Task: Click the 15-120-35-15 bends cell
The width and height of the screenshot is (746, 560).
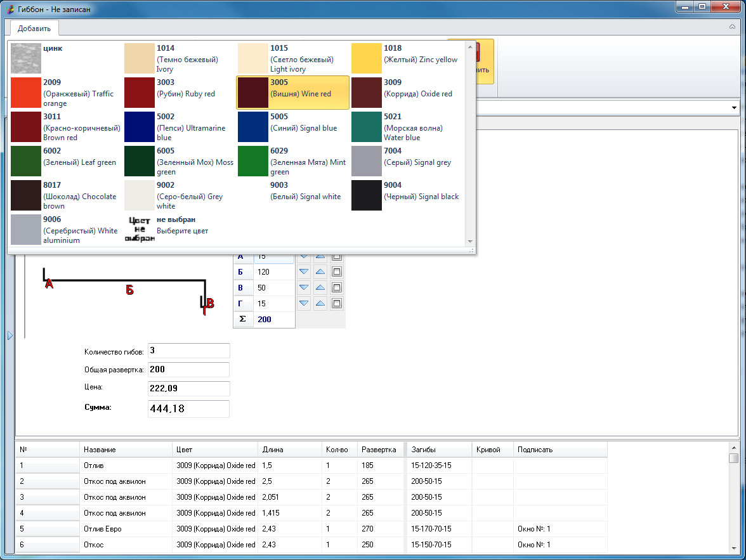Action: (x=439, y=466)
